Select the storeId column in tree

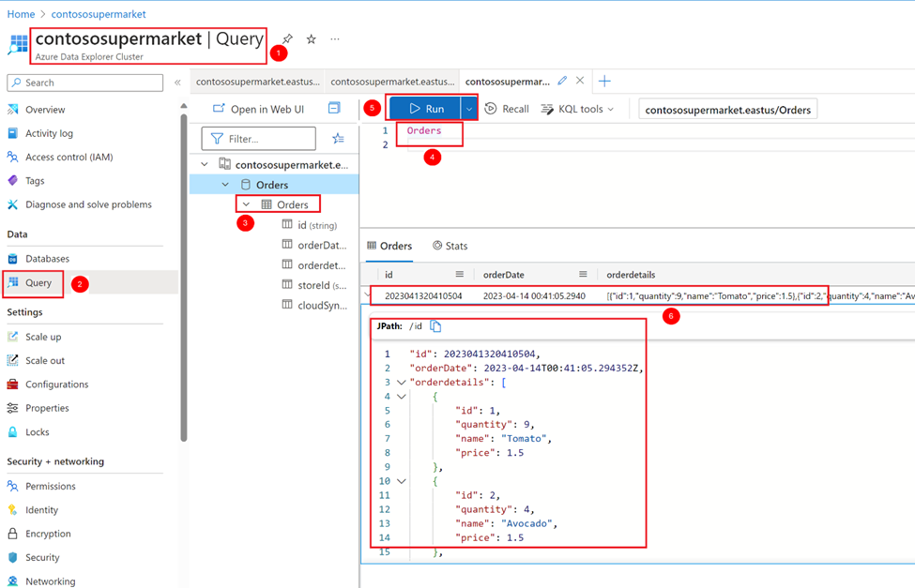[314, 285]
